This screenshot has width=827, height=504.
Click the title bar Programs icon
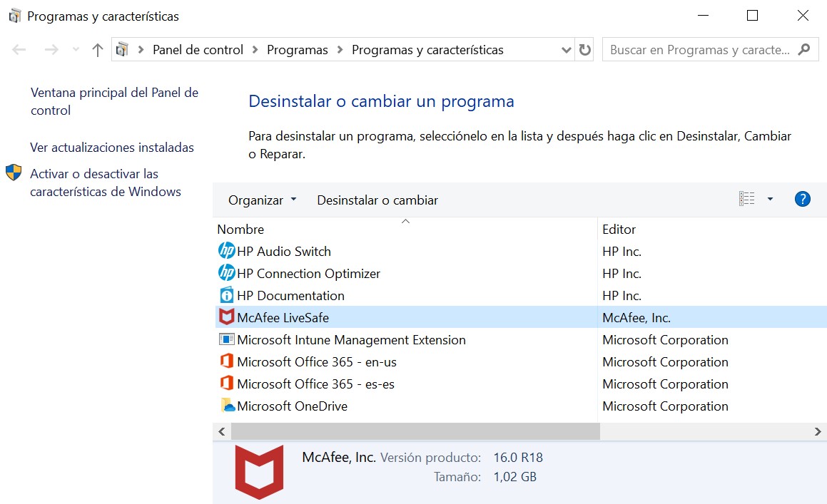[14, 16]
